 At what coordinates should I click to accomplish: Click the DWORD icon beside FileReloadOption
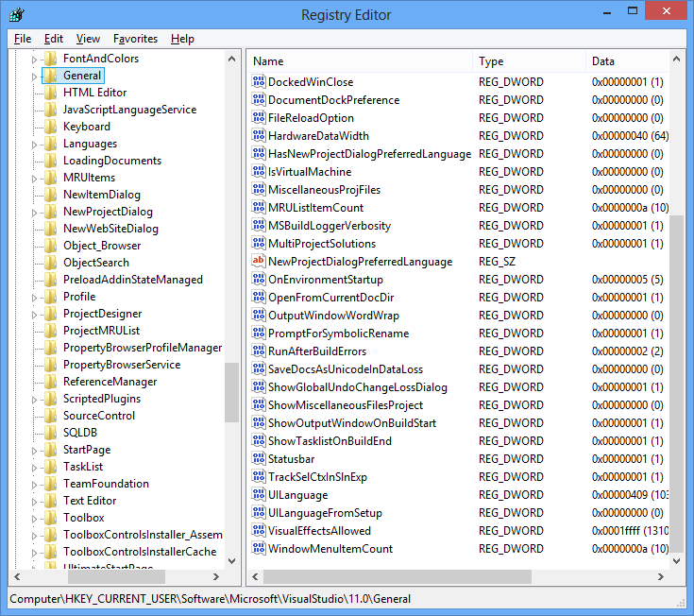click(259, 117)
